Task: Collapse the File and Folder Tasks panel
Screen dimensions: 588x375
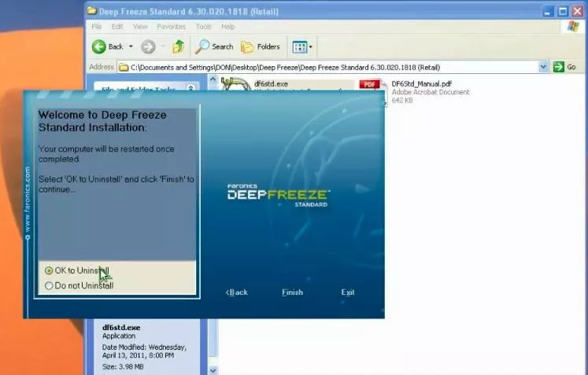Action: 190,88
